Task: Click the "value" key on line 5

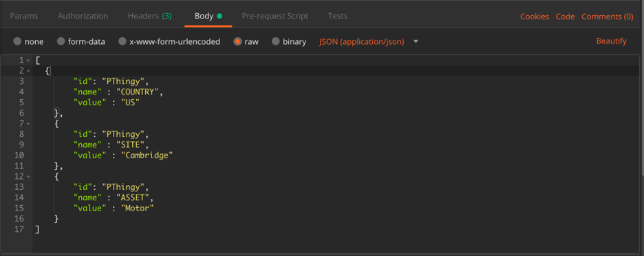Action: (90, 103)
